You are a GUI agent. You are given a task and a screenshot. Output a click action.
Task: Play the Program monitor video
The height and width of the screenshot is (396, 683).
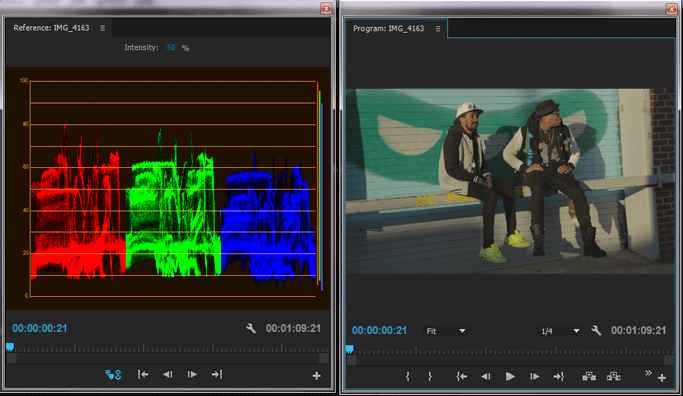point(510,376)
